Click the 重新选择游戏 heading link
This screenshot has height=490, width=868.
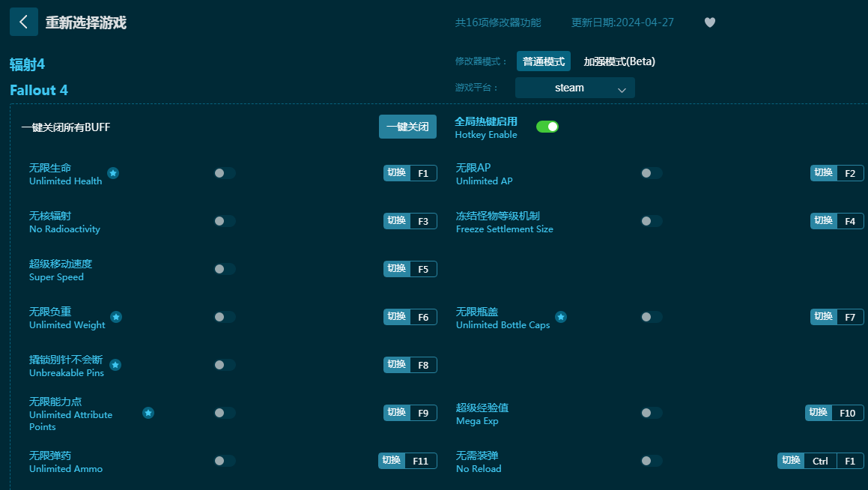coord(86,22)
